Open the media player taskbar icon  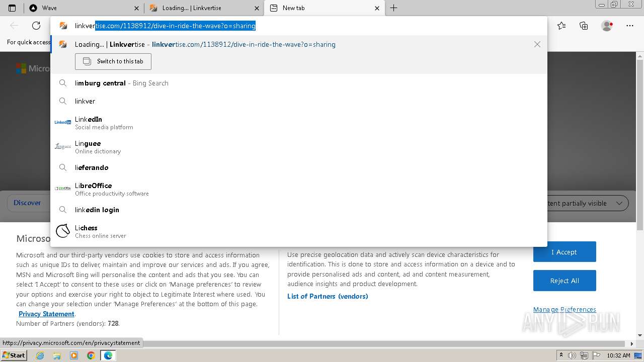point(74,355)
